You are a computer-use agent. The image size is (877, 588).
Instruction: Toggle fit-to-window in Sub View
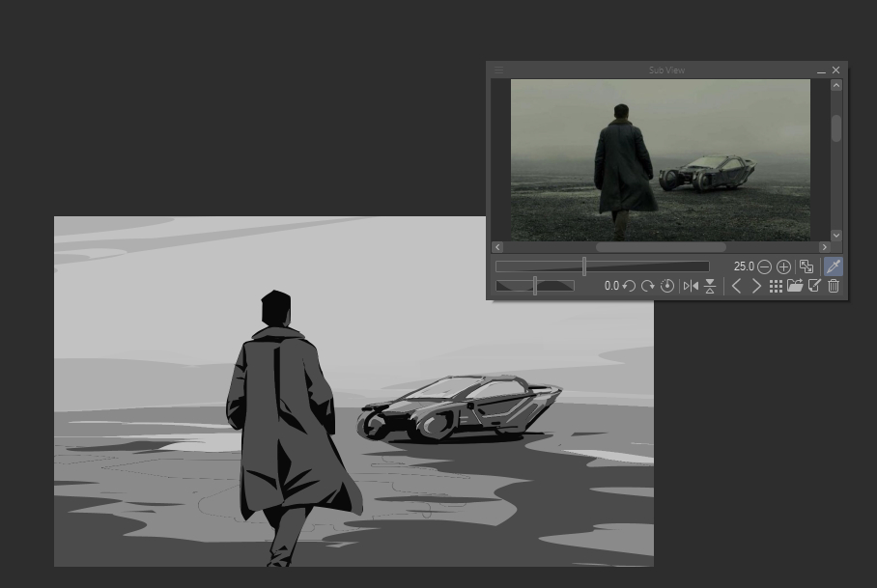coord(806,266)
